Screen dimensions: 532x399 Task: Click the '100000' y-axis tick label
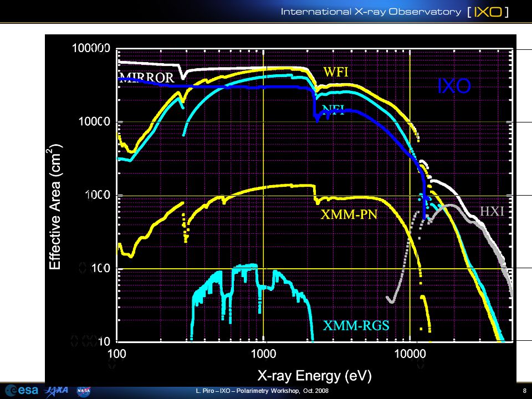click(x=91, y=48)
